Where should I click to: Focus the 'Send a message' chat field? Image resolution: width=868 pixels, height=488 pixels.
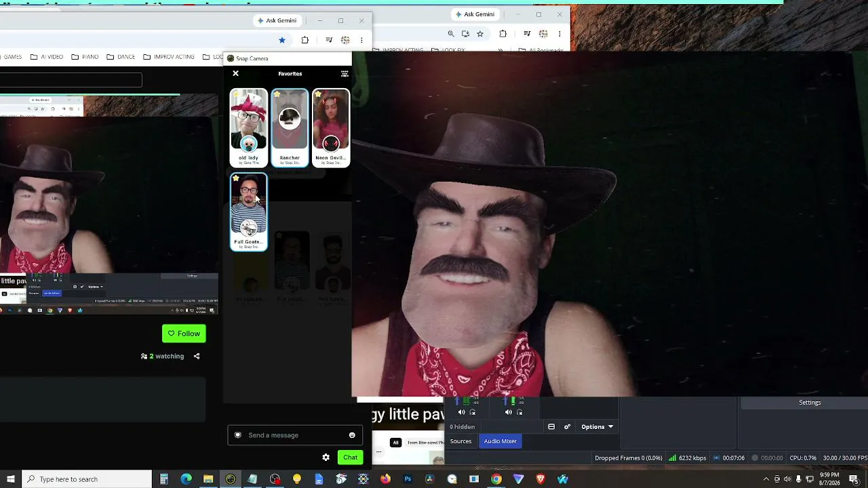[x=295, y=435]
